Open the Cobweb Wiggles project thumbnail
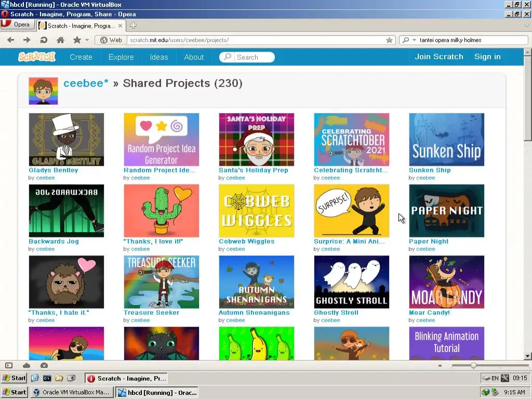532x399 pixels. [x=257, y=211]
